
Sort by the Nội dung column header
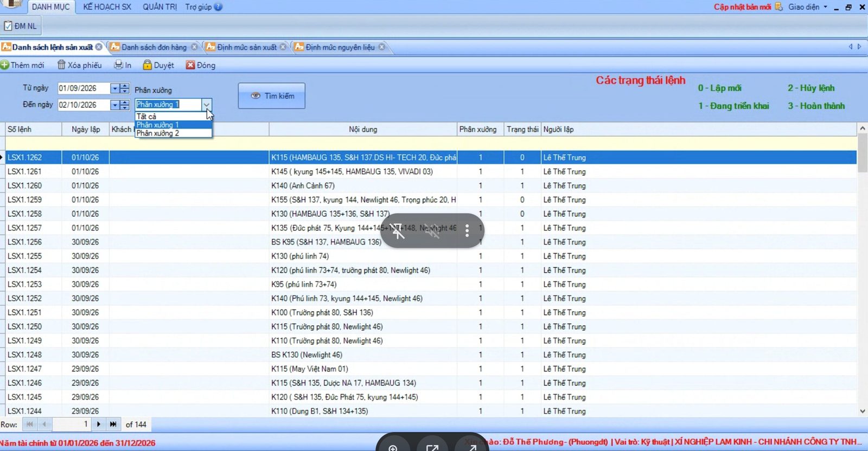[x=363, y=130]
